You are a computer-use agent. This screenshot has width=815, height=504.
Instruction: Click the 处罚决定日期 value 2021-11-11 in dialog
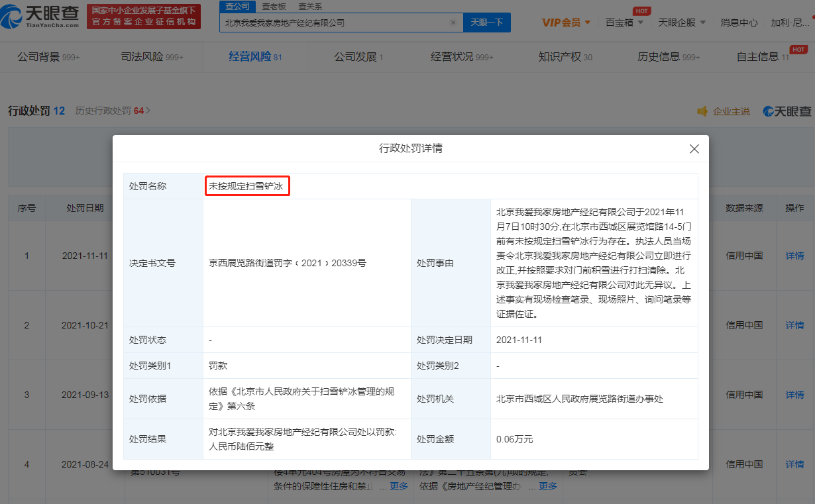519,340
